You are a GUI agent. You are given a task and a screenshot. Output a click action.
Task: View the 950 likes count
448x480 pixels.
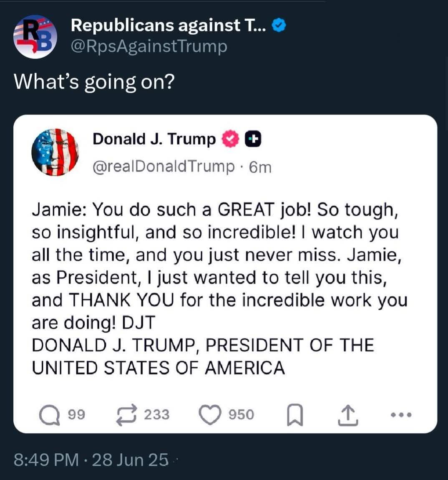pos(242,415)
